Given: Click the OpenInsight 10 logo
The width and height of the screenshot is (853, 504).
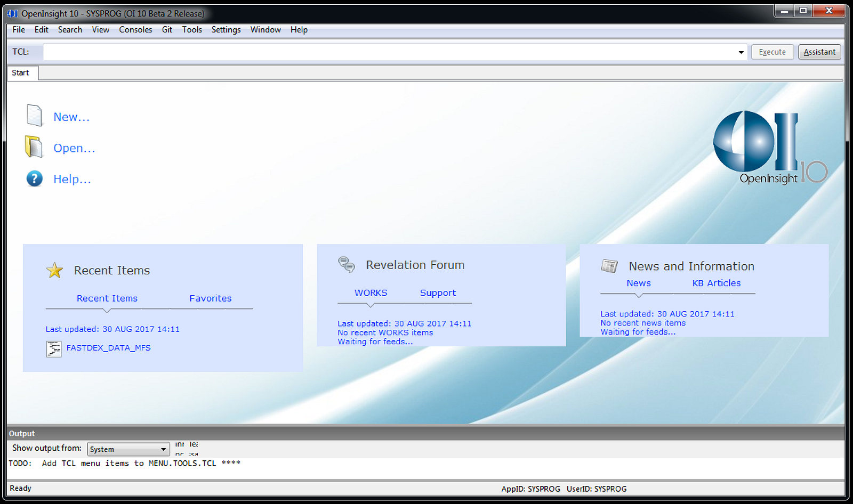Looking at the screenshot, I should pyautogui.click(x=770, y=148).
